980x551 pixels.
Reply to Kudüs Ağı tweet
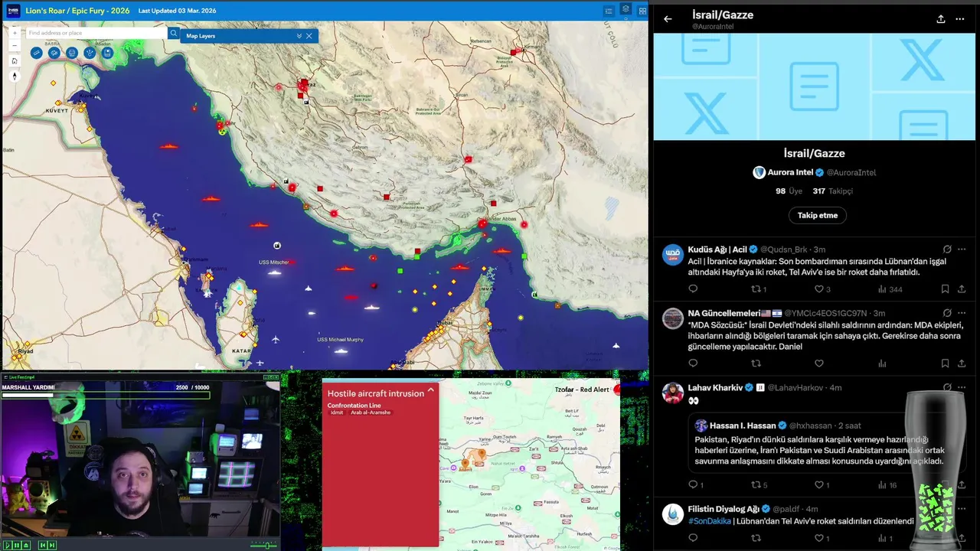[x=693, y=289]
